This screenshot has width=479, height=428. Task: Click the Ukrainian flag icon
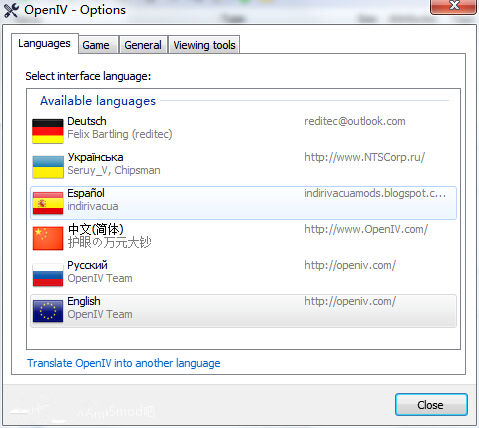[48, 167]
